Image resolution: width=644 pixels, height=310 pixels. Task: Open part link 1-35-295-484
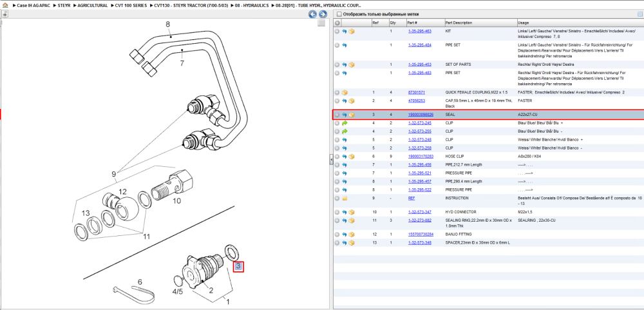coord(419,45)
